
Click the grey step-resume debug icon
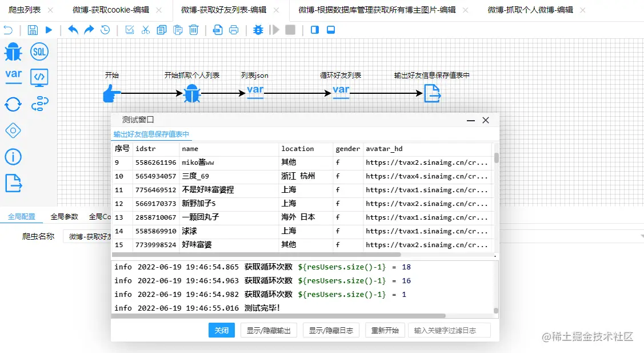[274, 30]
